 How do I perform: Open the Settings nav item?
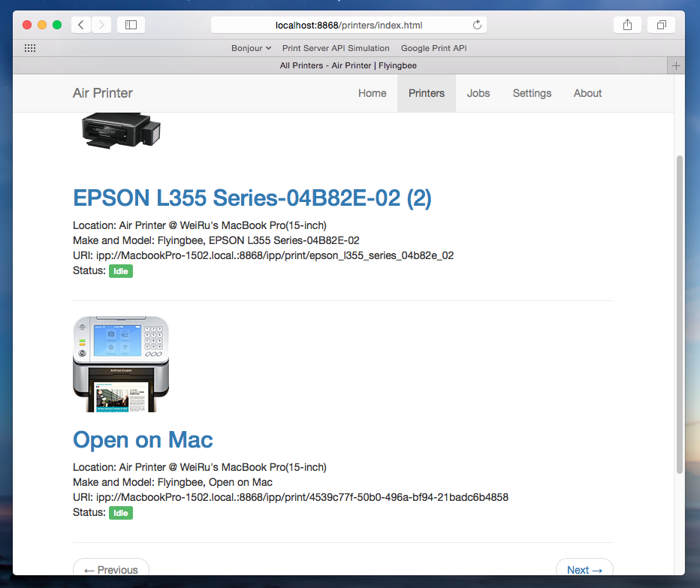point(532,93)
